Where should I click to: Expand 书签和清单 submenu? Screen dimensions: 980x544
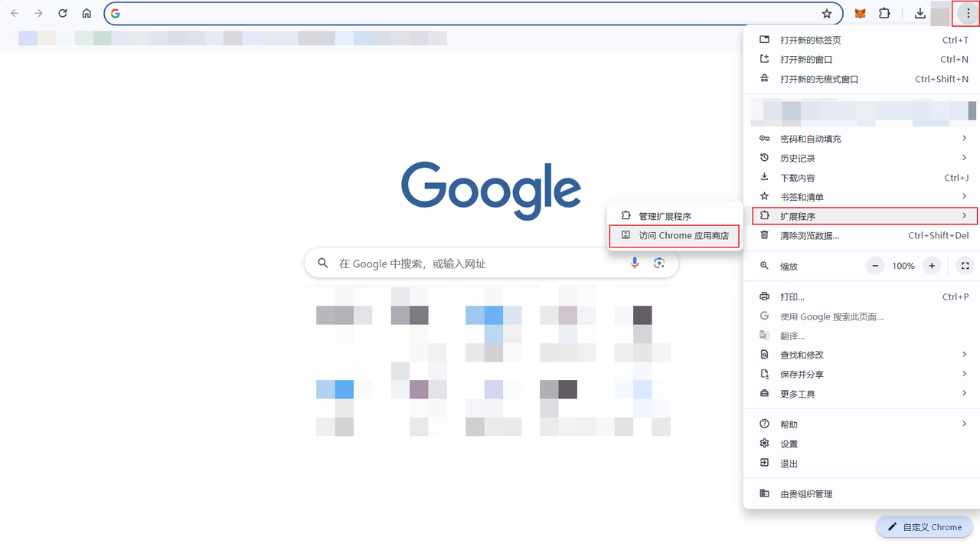coord(861,197)
